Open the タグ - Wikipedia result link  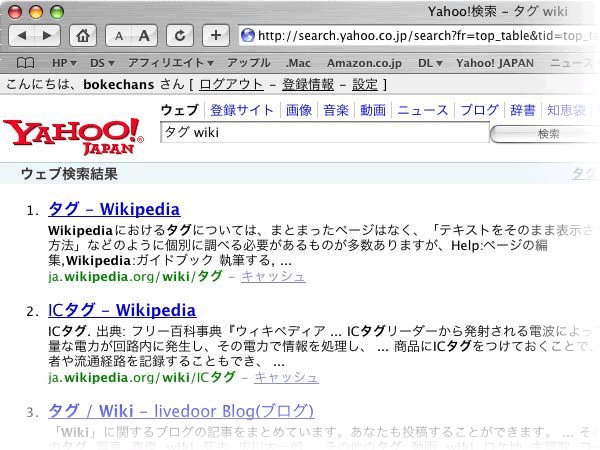click(x=113, y=210)
